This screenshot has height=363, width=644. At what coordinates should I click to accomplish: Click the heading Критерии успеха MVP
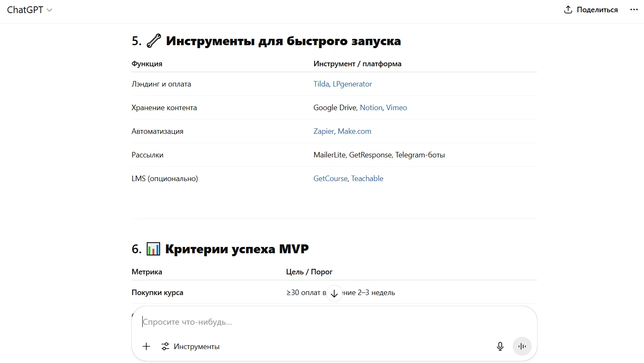tap(237, 249)
